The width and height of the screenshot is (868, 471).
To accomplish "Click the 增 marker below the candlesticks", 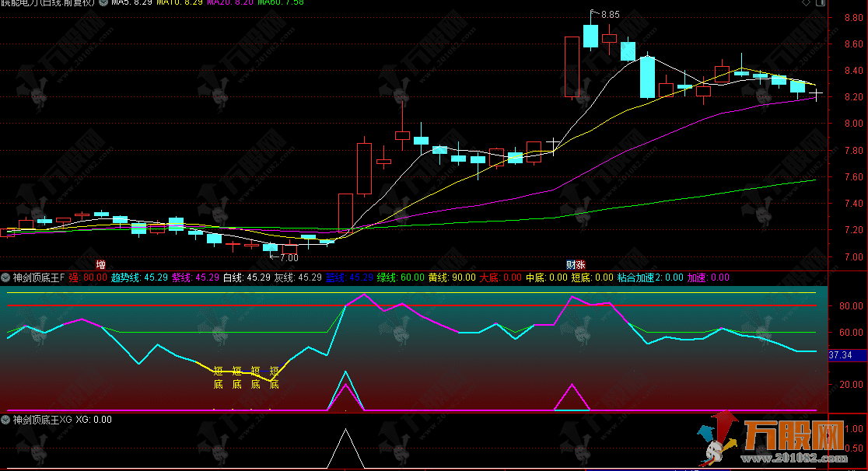I will [100, 264].
